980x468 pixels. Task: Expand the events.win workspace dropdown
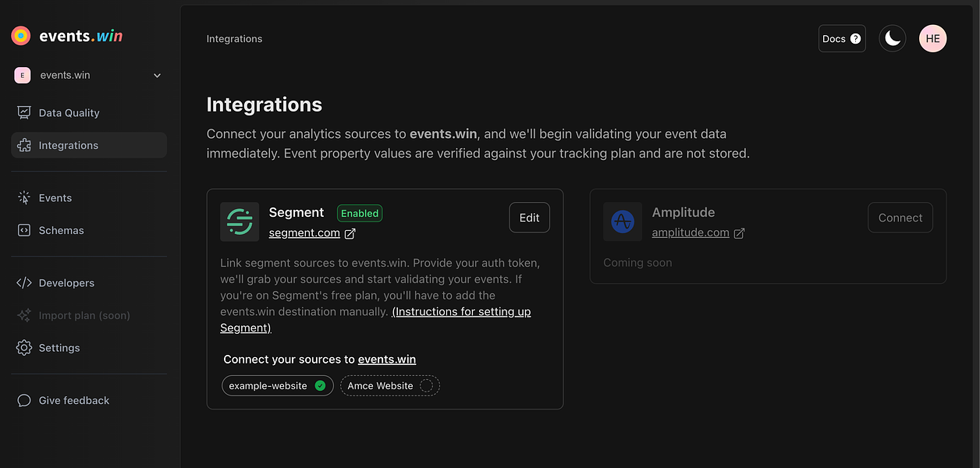tap(89, 76)
